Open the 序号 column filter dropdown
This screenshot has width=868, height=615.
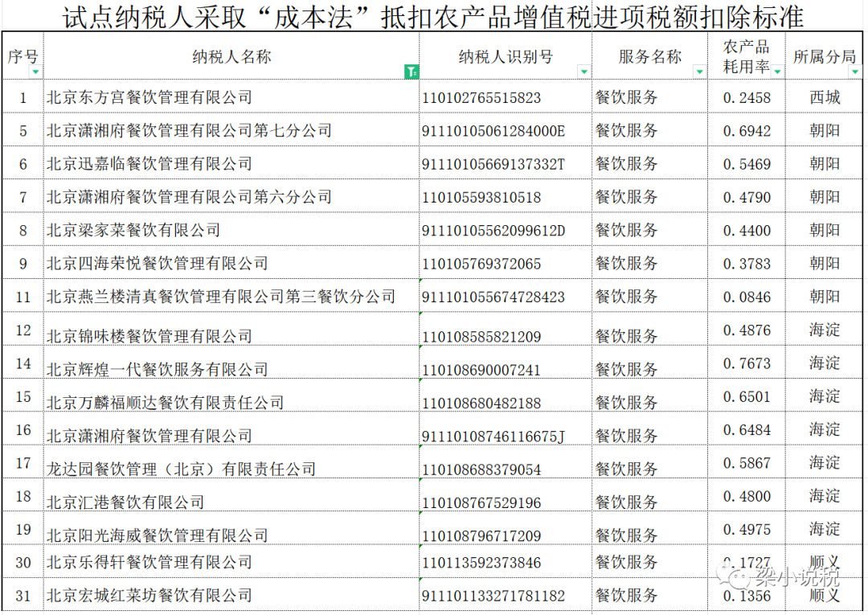point(35,72)
